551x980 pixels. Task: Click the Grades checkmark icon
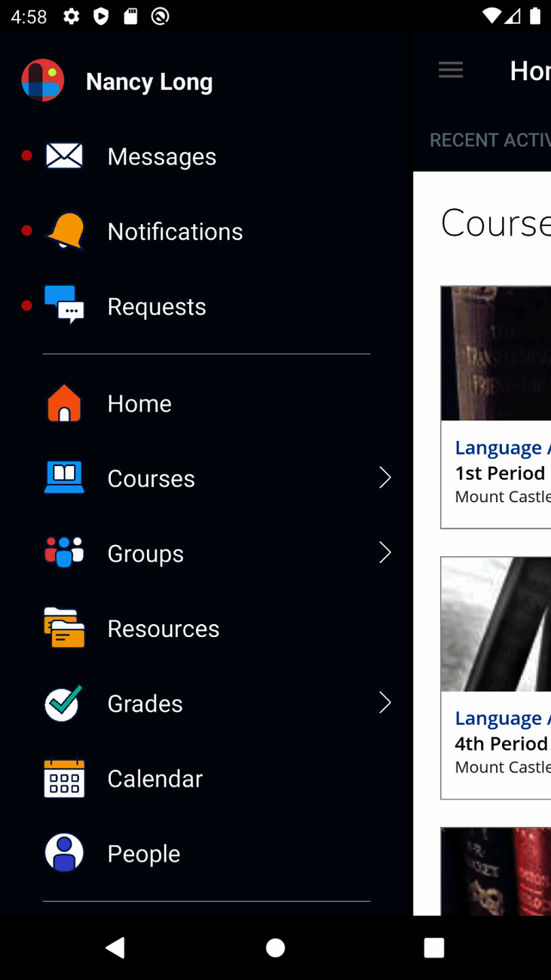pyautogui.click(x=63, y=703)
